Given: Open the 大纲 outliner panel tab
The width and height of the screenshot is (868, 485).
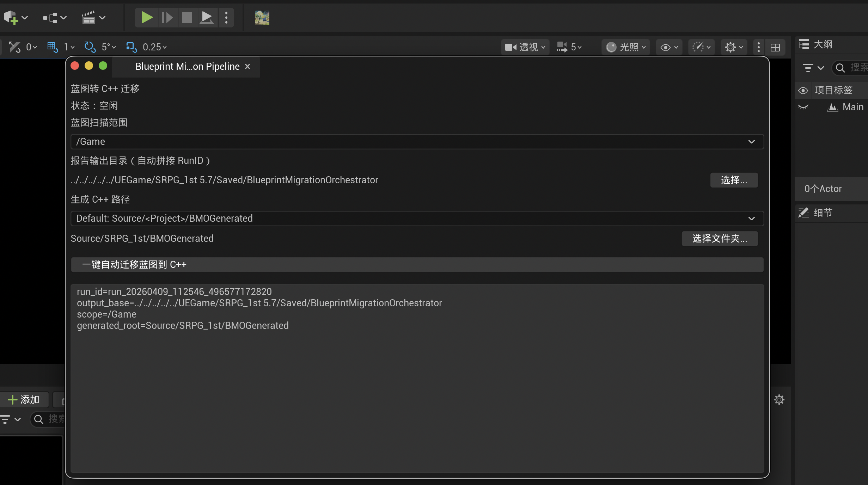Looking at the screenshot, I should coord(815,44).
